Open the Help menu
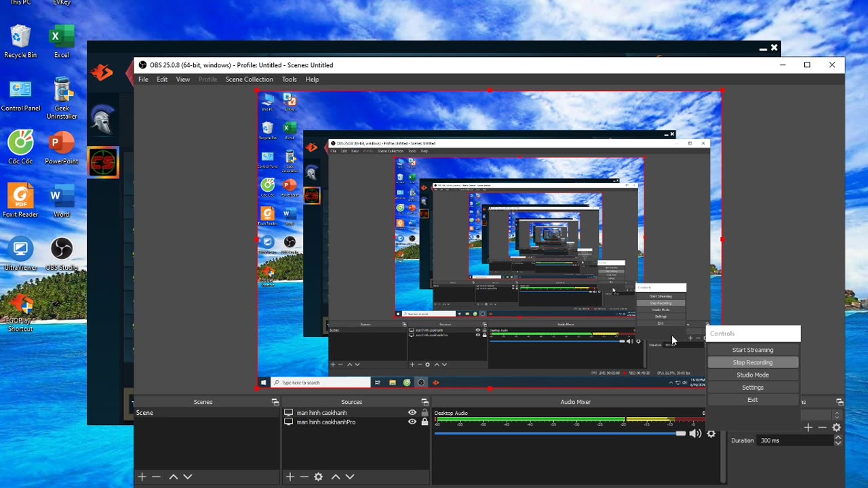The image size is (868, 488). pos(312,79)
